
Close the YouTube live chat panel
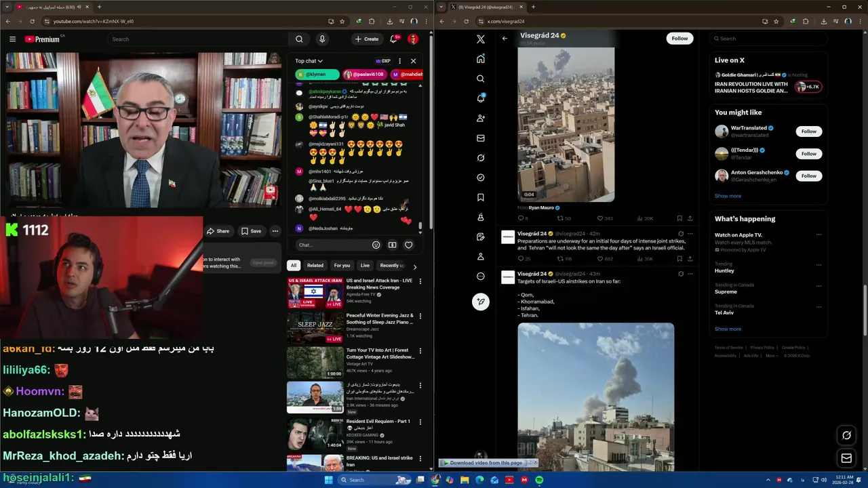(x=413, y=61)
